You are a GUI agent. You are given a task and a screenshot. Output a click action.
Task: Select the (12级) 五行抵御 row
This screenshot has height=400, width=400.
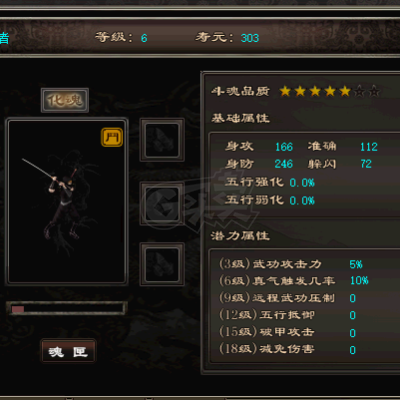(287, 315)
